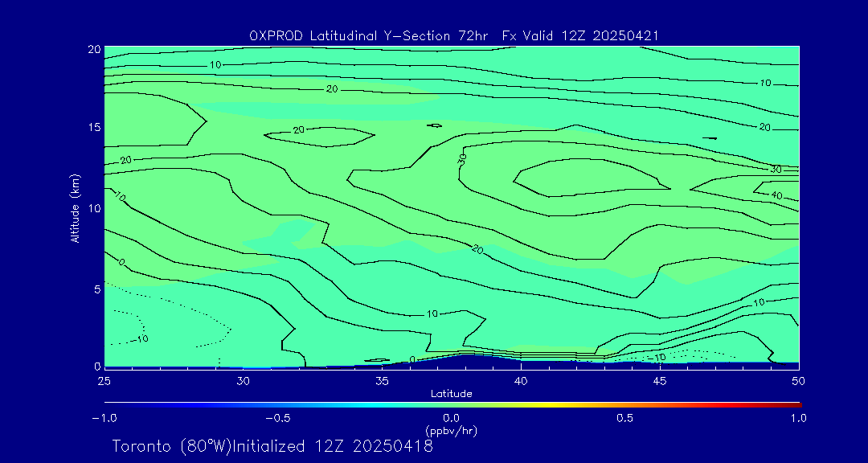Select the 'Toronto (80°W)Initialized 12Z 20250418' caption
The height and width of the screenshot is (463, 868).
point(272,446)
